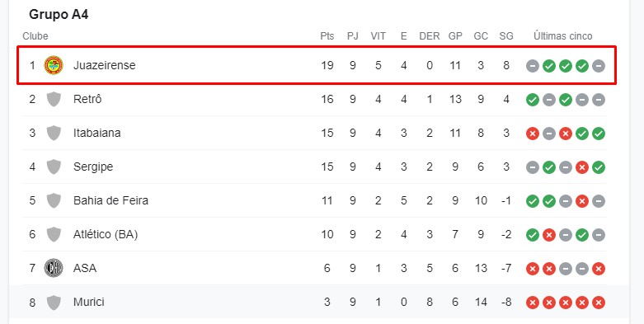Click the Retrô gray shield icon
Screen dimensions: 644x324
54,99
